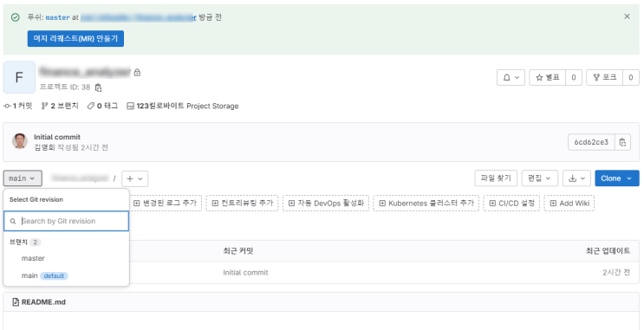The image size is (644, 330).
Task: Open the Clone dropdown button
Action: (x=617, y=178)
